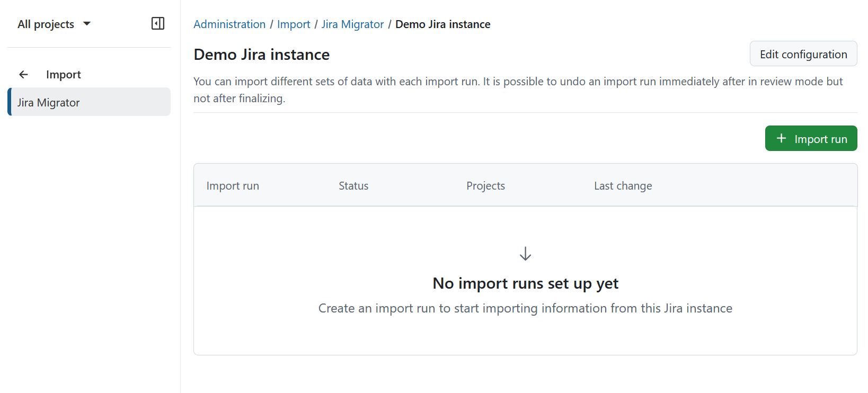Click the Last change column header
This screenshot has width=868, height=393.
pyautogui.click(x=623, y=186)
